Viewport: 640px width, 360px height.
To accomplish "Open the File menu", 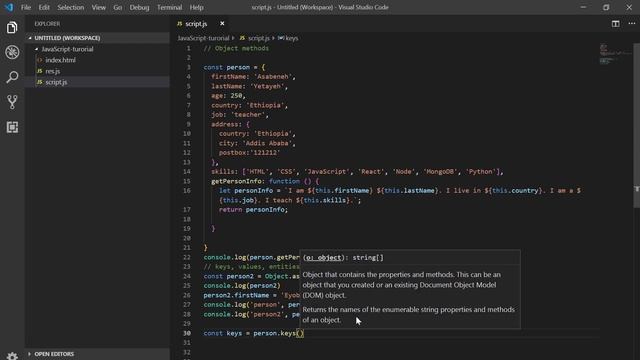I will pyautogui.click(x=26, y=7).
